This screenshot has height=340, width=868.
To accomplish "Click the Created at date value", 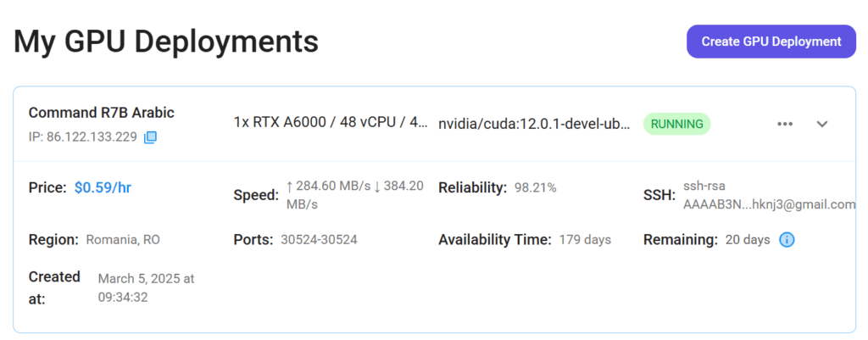I will click(146, 288).
